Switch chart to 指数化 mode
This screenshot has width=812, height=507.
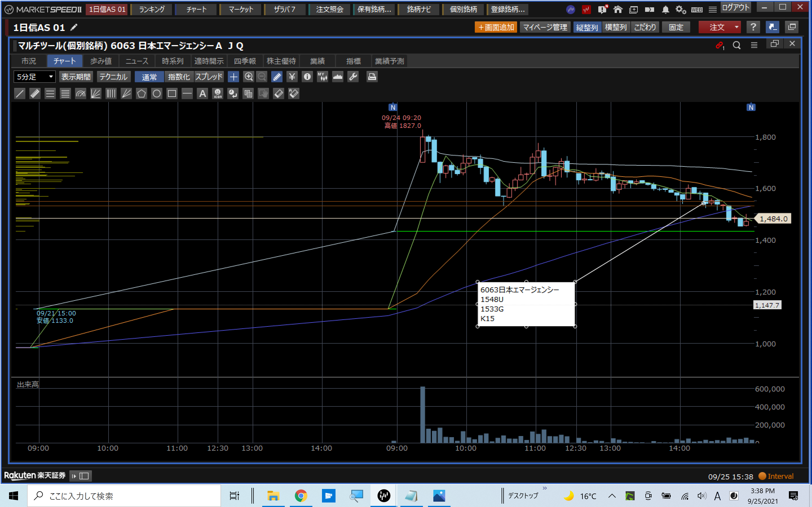pos(179,77)
